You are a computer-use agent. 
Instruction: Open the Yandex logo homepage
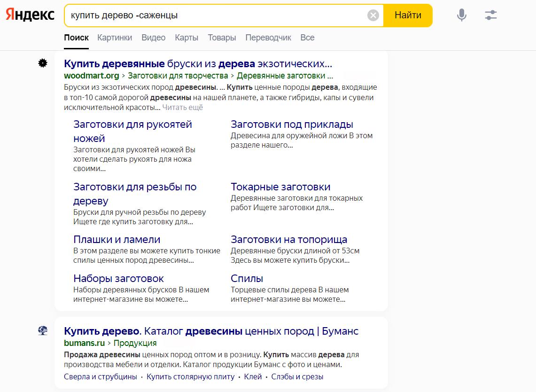coord(30,15)
